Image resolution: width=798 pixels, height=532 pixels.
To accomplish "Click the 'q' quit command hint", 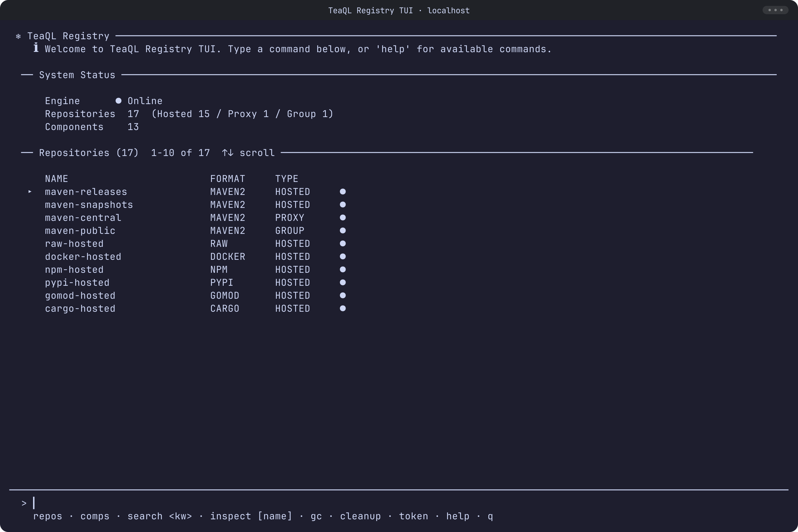I will pos(490,517).
